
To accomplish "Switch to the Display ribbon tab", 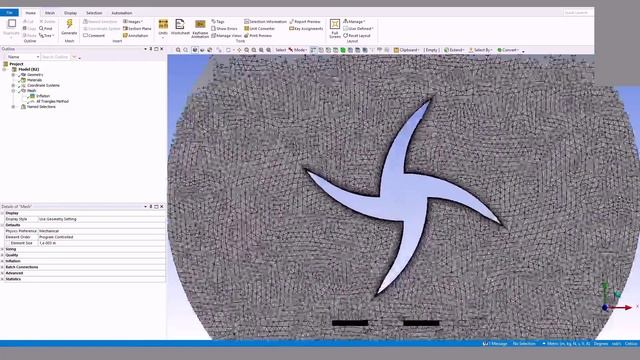I will pyautogui.click(x=70, y=13).
